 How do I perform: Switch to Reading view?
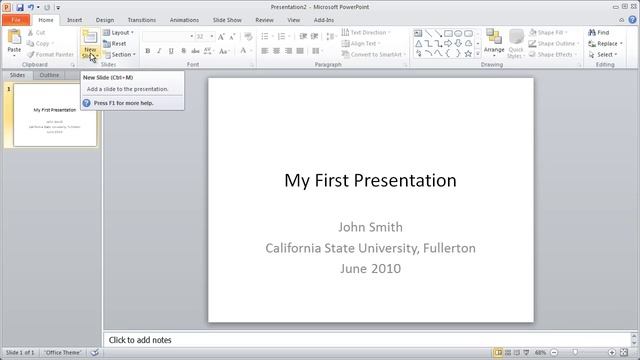[x=517, y=352]
